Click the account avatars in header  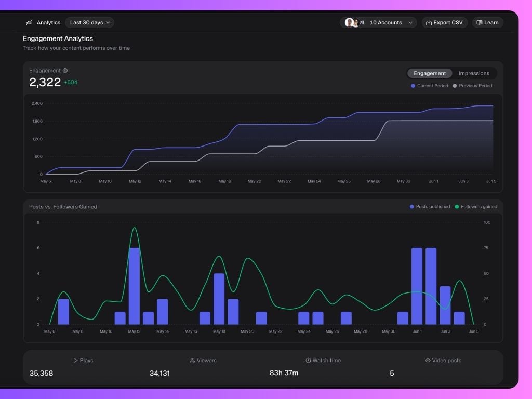pos(352,23)
